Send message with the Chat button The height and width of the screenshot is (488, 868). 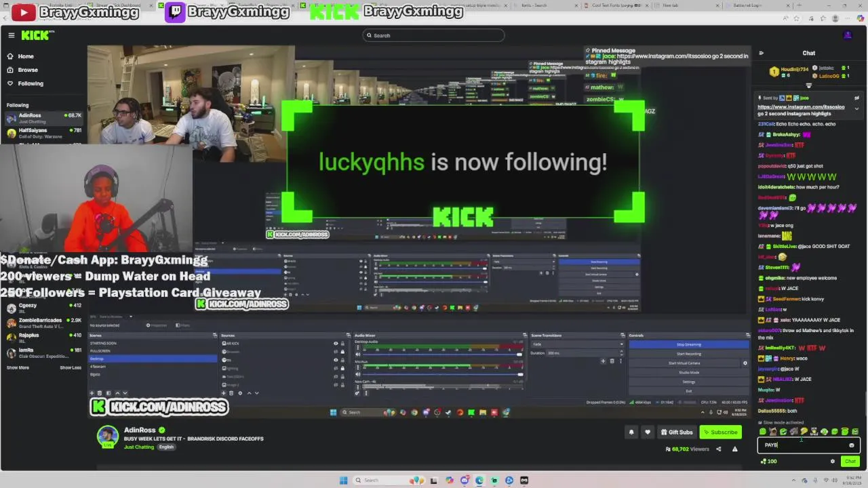[850, 462]
